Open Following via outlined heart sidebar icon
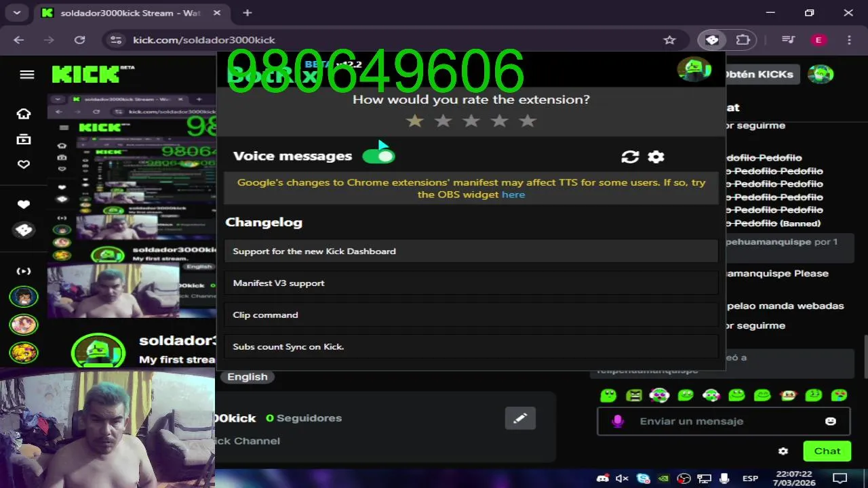This screenshot has height=488, width=868. (x=24, y=164)
